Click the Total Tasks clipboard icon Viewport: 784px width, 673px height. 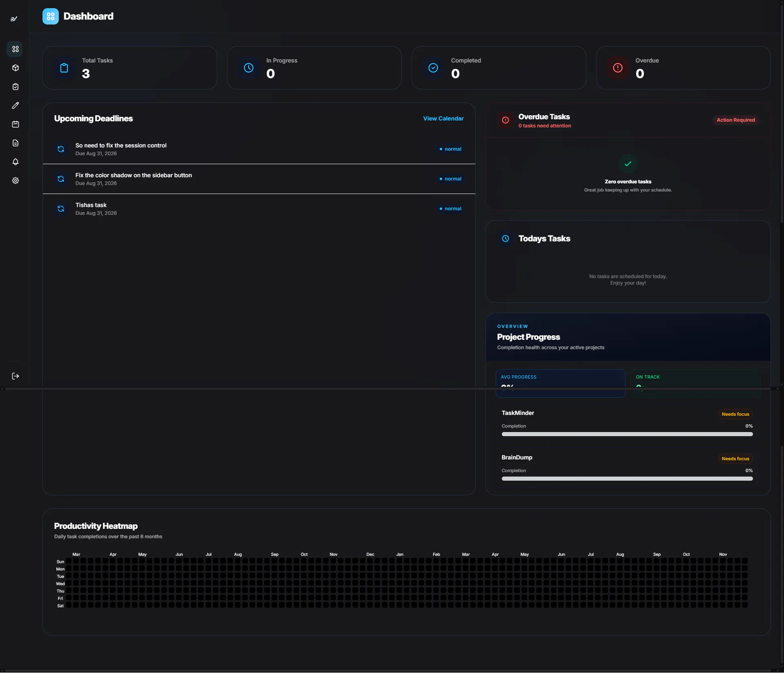click(64, 68)
